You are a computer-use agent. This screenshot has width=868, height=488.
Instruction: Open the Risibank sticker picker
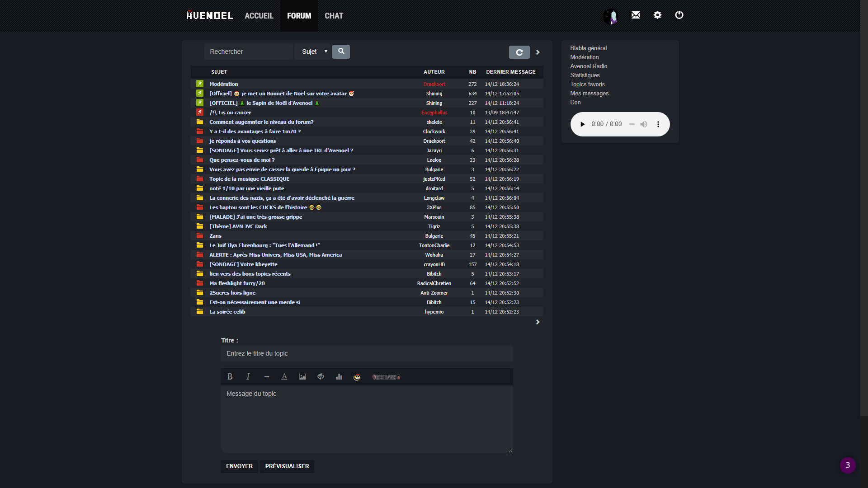386,377
